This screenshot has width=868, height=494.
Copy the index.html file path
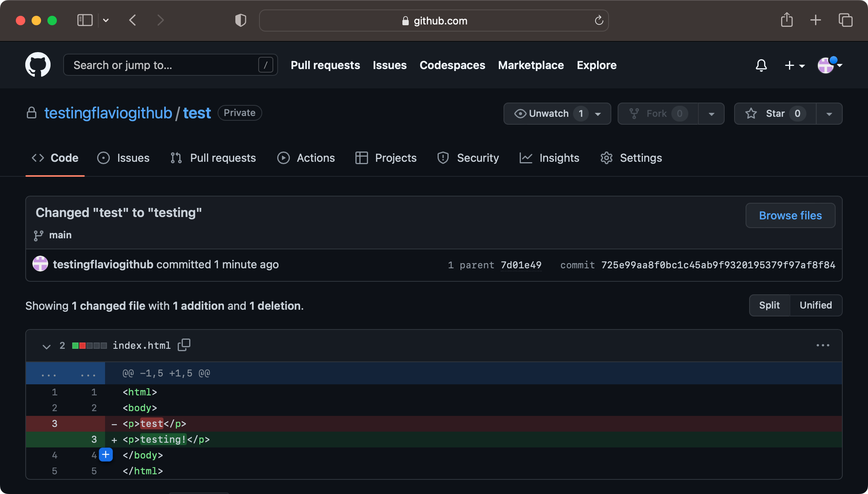[184, 344]
